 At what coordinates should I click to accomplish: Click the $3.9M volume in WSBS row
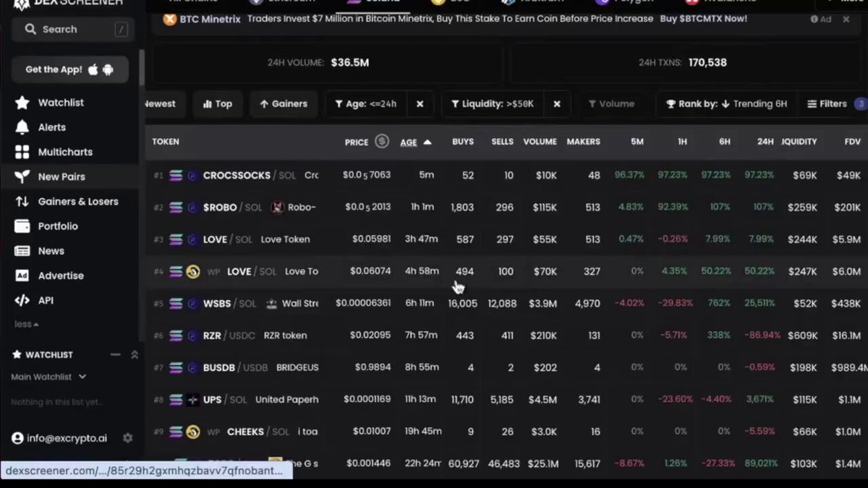pyautogui.click(x=542, y=304)
